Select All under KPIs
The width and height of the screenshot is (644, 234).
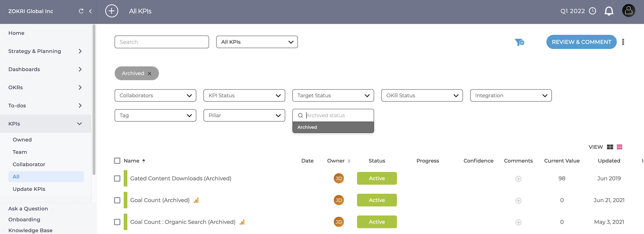[46, 177]
